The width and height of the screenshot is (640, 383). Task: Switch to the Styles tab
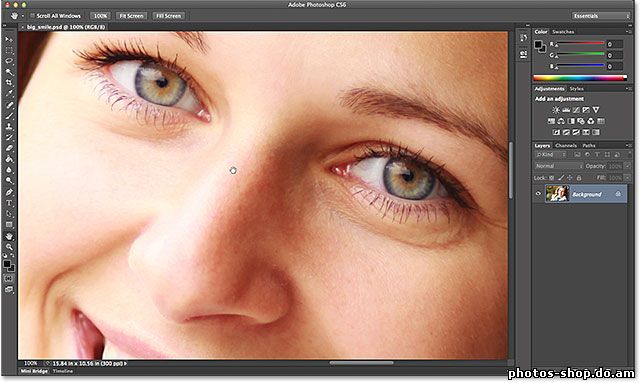tap(577, 89)
